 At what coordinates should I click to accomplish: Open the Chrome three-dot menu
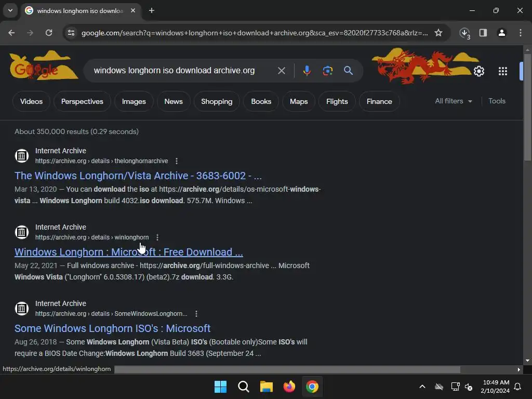[521, 33]
